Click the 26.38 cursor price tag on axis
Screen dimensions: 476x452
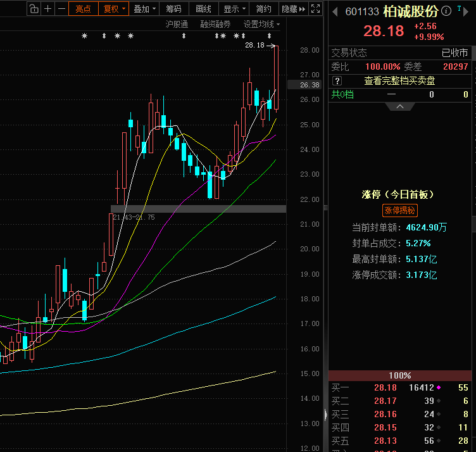pos(304,85)
